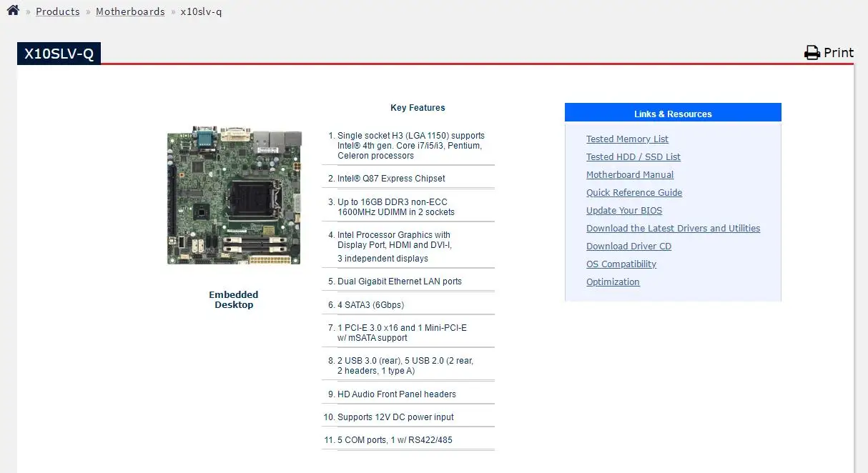Open Download the Latest Drivers and Utilities

click(x=674, y=229)
